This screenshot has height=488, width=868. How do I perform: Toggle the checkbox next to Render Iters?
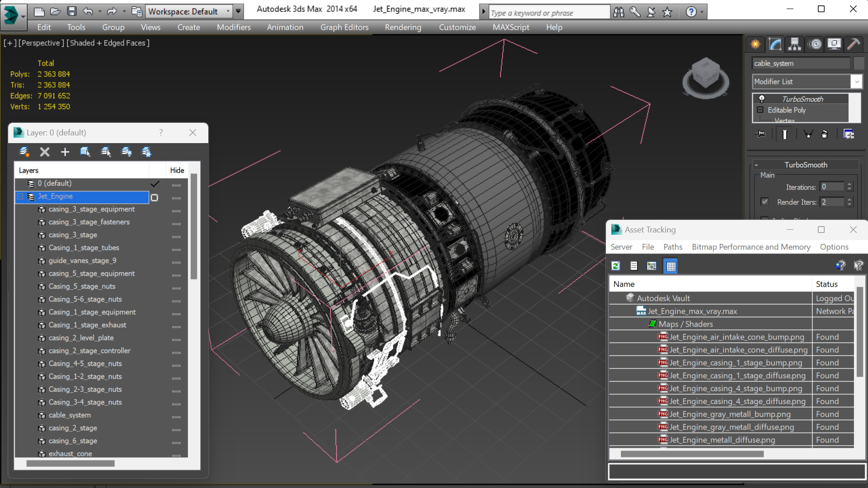765,202
